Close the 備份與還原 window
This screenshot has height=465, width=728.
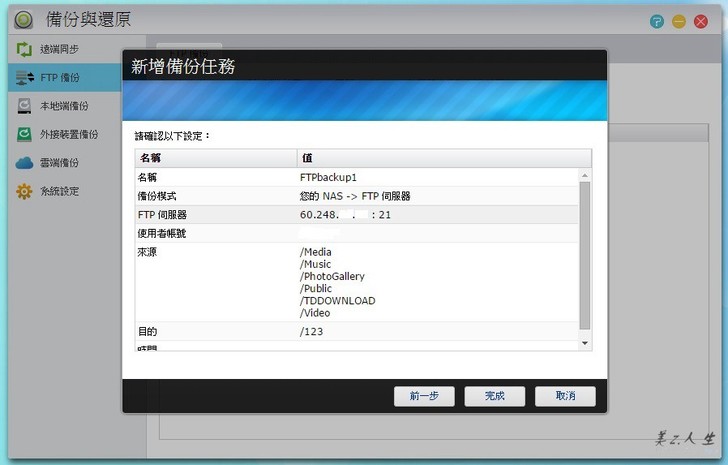[x=701, y=21]
